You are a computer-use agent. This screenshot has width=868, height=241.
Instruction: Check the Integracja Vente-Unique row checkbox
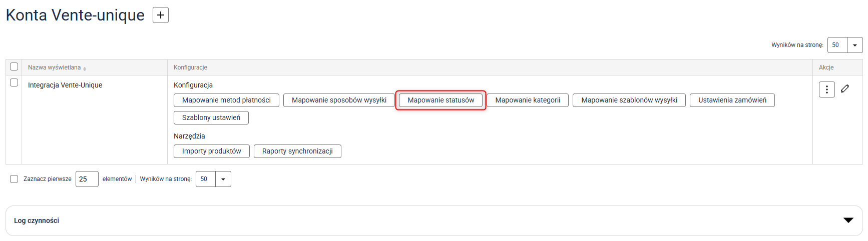[x=14, y=82]
